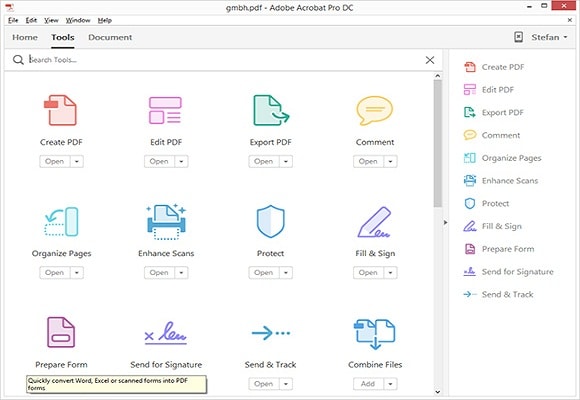Expand dropdown arrow next to Create PDF Open

point(77,161)
